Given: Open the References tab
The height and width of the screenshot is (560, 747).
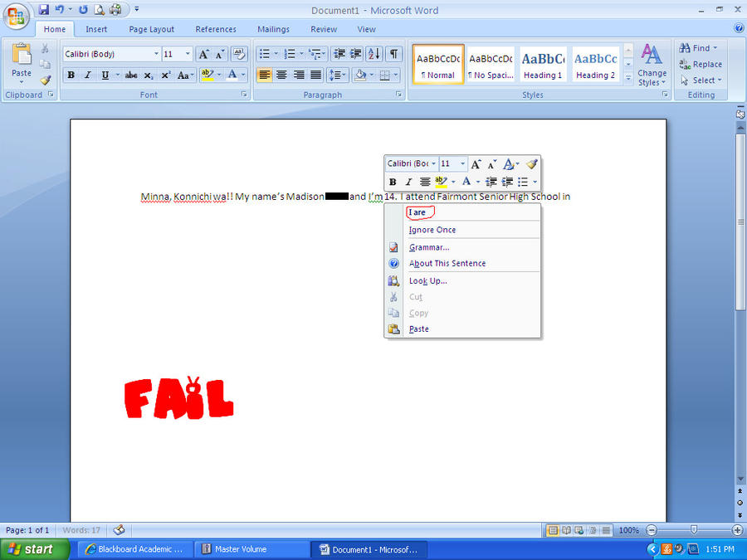Looking at the screenshot, I should 216,29.
